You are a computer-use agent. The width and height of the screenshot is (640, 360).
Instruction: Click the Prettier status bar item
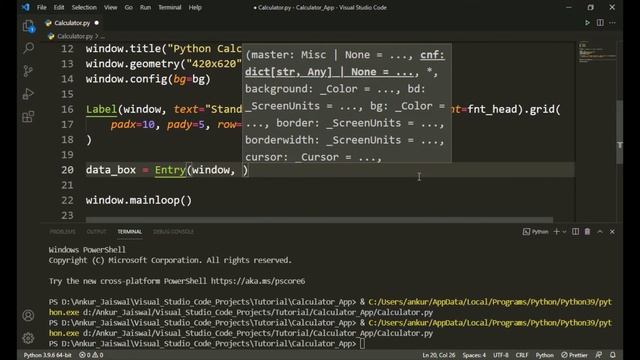(574, 355)
